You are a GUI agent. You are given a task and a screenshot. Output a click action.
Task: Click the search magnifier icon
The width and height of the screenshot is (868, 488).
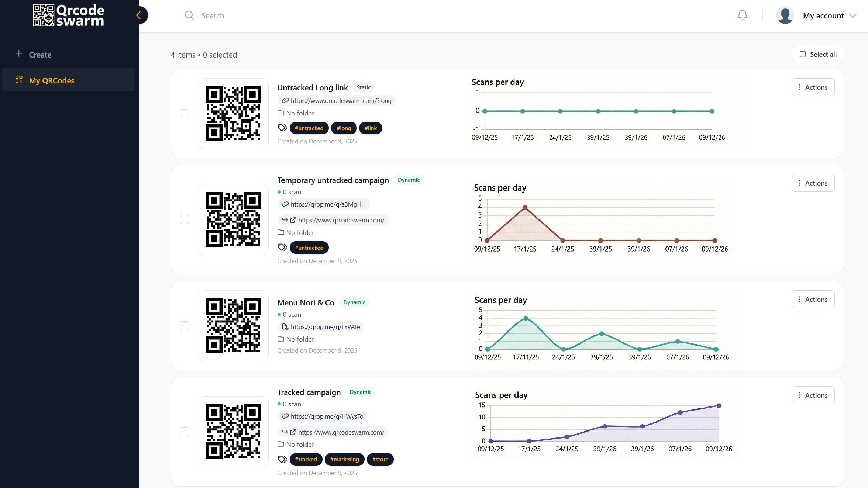click(189, 15)
